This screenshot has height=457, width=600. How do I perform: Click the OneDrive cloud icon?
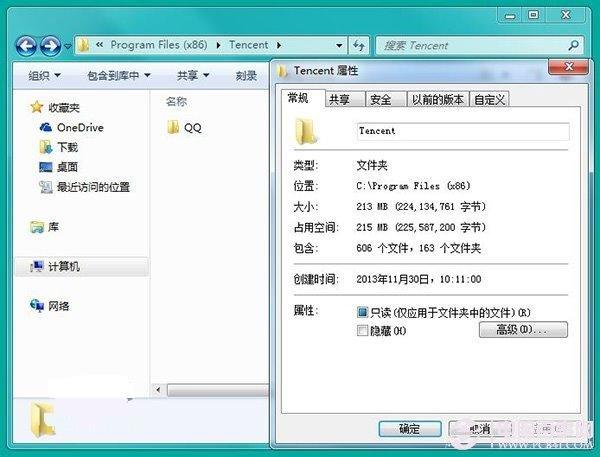point(46,127)
